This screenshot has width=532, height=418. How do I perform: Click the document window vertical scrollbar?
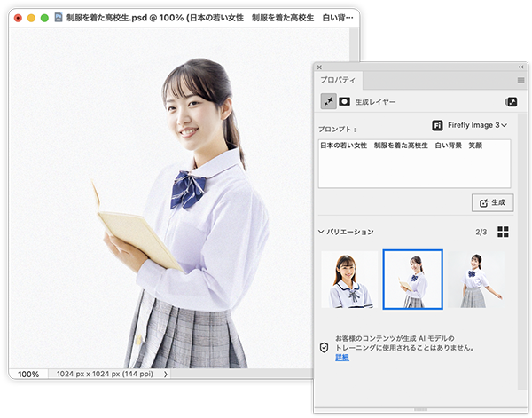(x=354, y=46)
